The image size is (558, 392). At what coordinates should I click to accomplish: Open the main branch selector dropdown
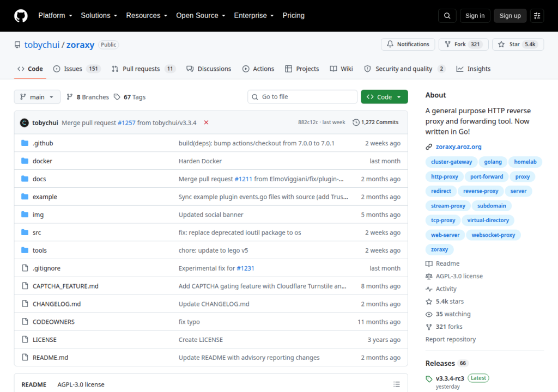tap(37, 97)
